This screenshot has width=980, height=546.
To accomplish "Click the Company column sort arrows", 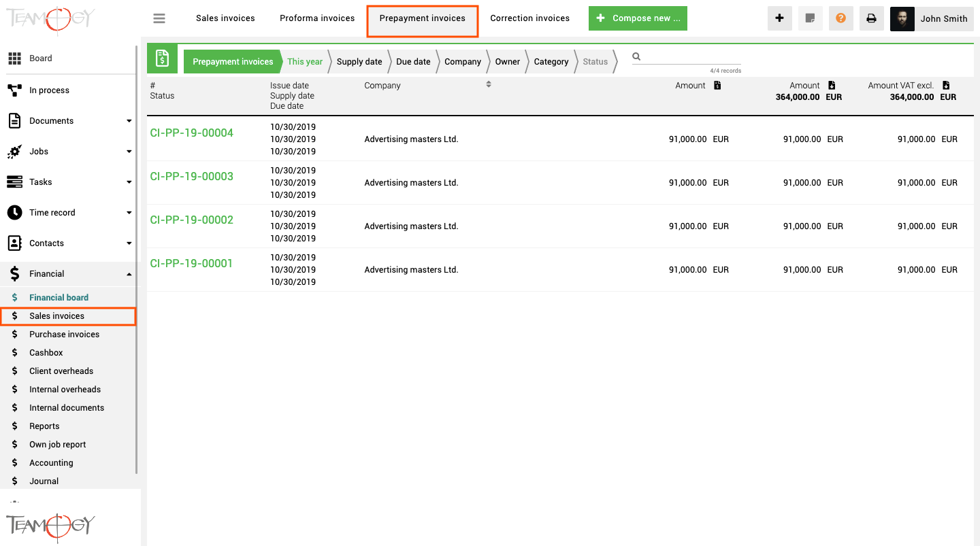I will (489, 84).
